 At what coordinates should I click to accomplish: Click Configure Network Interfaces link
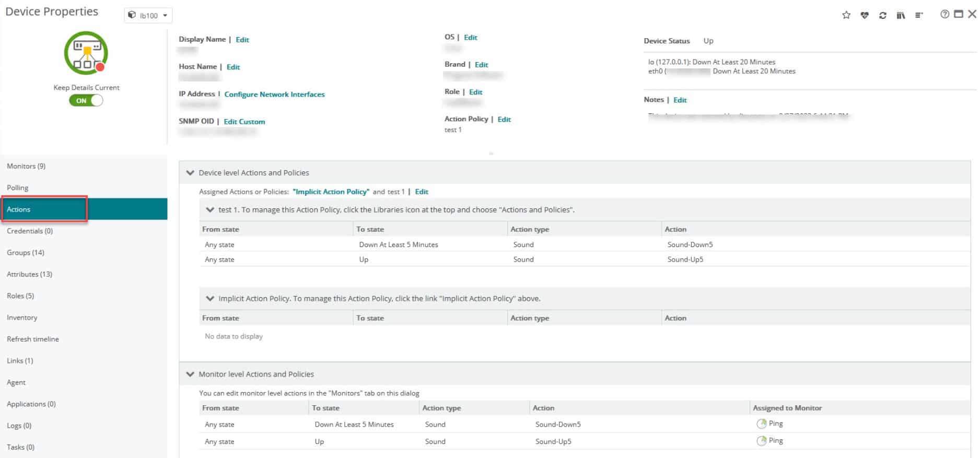pos(274,95)
